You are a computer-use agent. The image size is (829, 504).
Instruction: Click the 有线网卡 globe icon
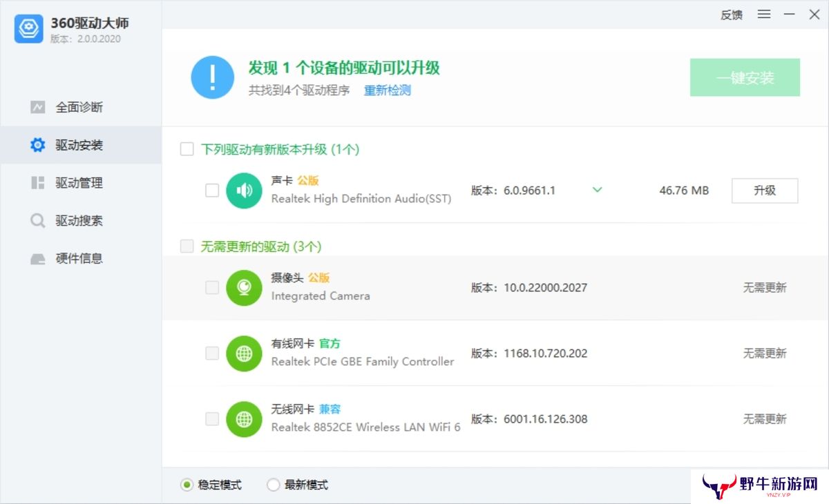click(x=244, y=353)
